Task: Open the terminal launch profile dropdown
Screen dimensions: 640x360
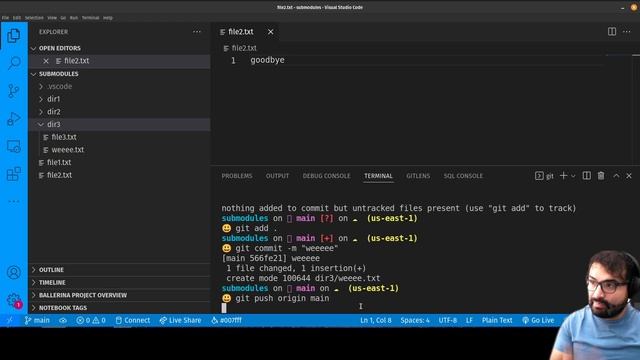Action: coord(573,176)
